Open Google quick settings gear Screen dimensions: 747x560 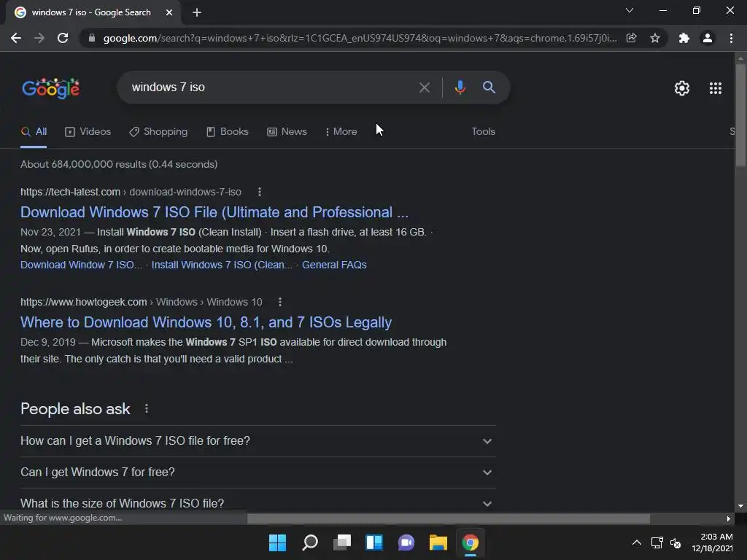(682, 88)
